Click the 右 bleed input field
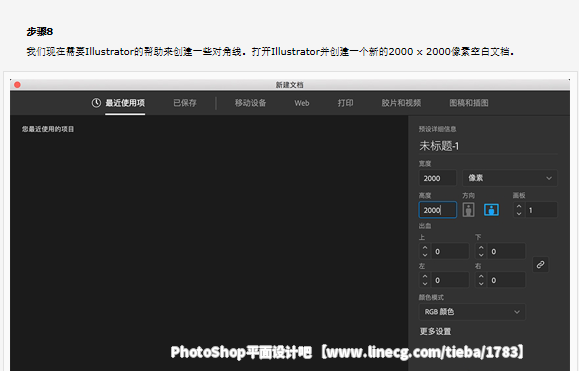 pyautogui.click(x=506, y=280)
